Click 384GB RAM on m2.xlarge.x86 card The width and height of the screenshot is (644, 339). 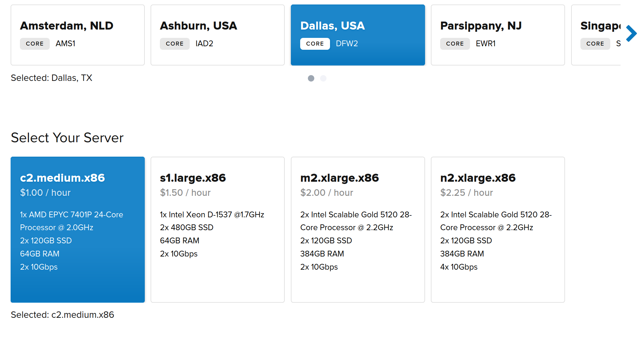pos(322,254)
